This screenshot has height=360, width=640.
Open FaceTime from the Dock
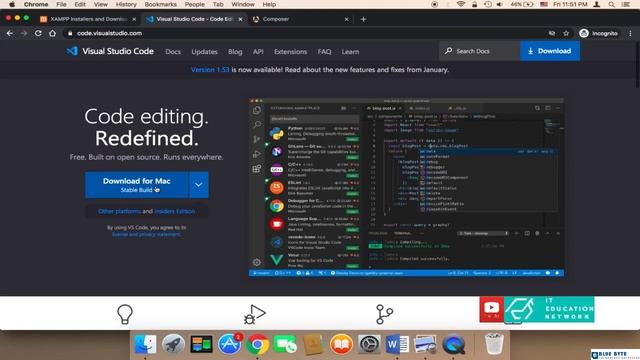click(x=285, y=345)
